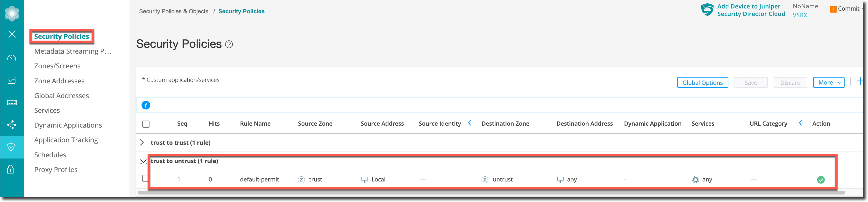This screenshot has width=868, height=202.
Task: Click the device management sidebar icon
Action: 12,102
